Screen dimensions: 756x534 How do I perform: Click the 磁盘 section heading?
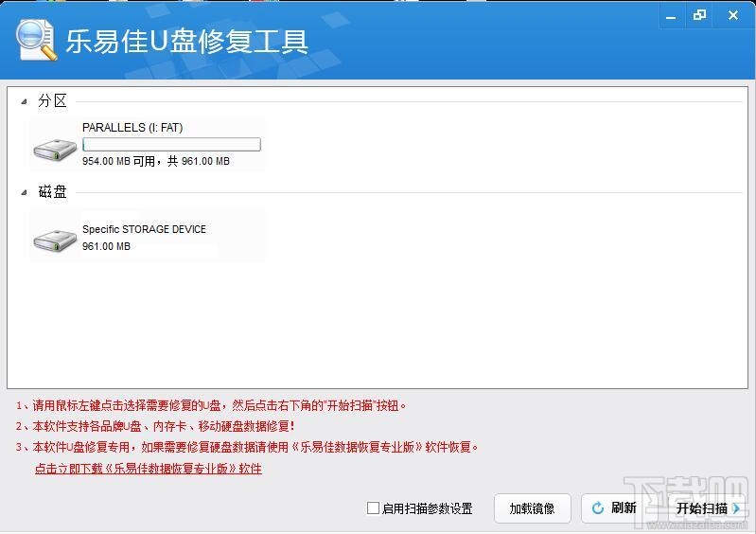click(x=53, y=191)
